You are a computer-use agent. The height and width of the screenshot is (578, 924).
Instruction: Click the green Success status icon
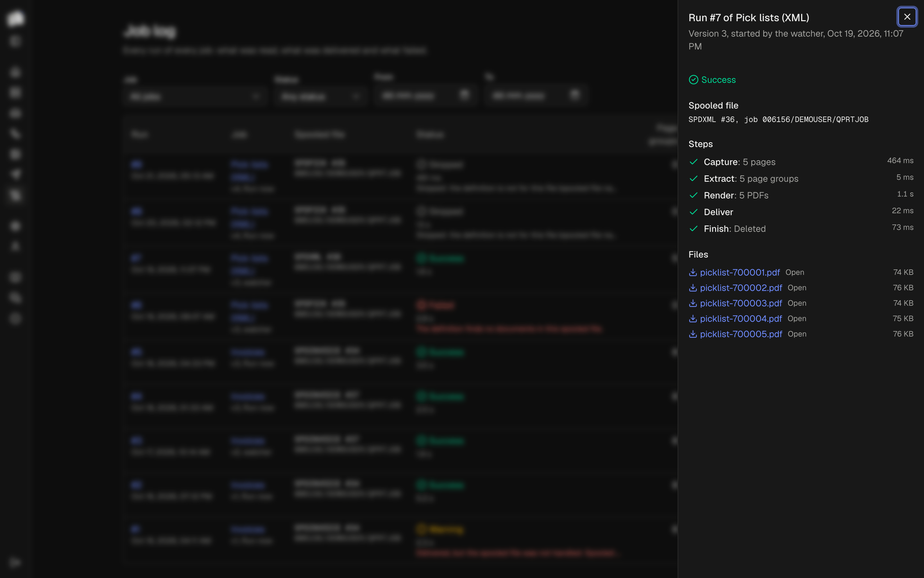pos(693,80)
